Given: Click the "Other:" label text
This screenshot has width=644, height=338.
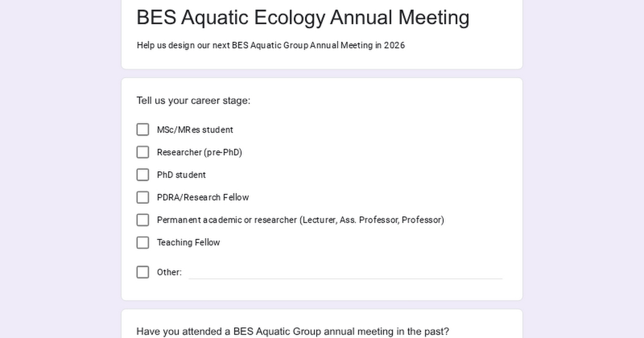Looking at the screenshot, I should click(169, 272).
